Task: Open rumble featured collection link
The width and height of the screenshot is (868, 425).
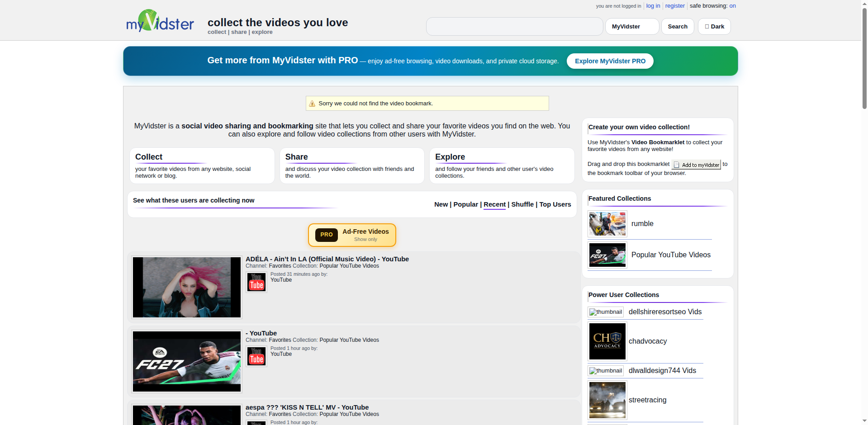Action: 642,224
